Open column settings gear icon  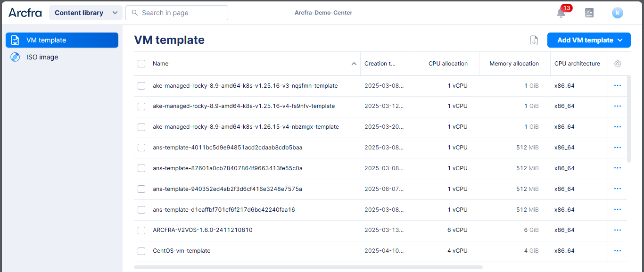point(618,64)
